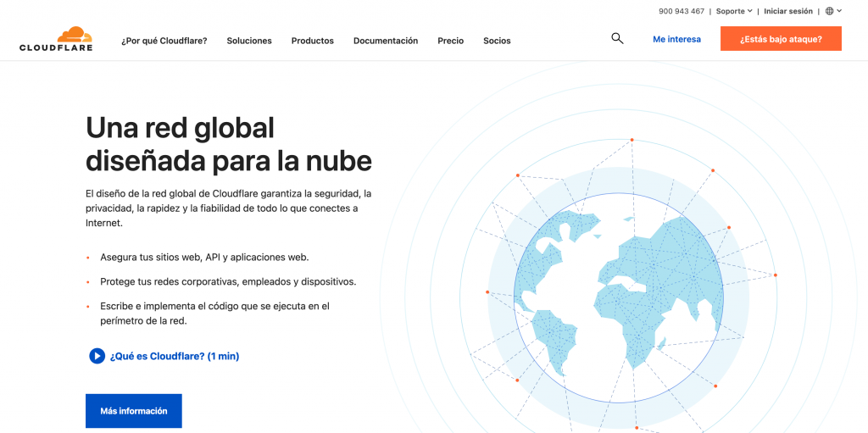The width and height of the screenshot is (868, 433).
Task: Click the Iniciar sesión link
Action: click(x=787, y=11)
